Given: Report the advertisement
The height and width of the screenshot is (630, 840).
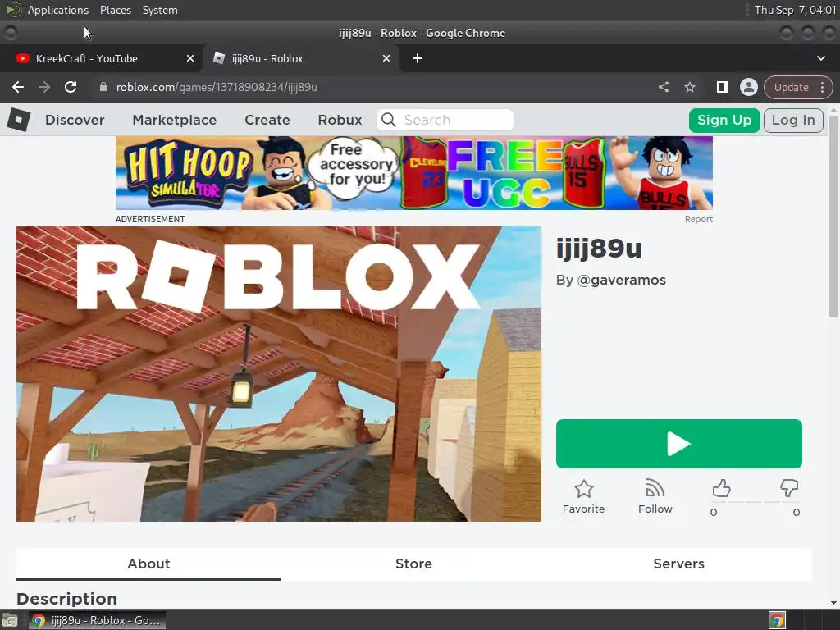Looking at the screenshot, I should click(x=699, y=219).
